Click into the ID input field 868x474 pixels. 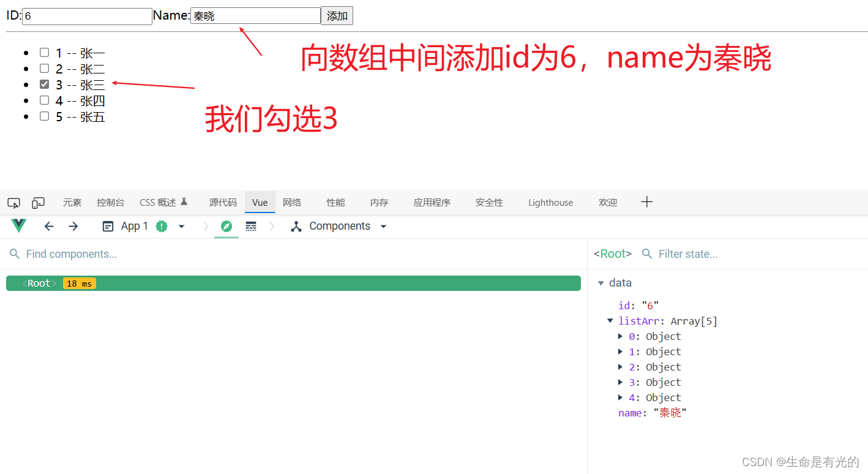point(87,17)
